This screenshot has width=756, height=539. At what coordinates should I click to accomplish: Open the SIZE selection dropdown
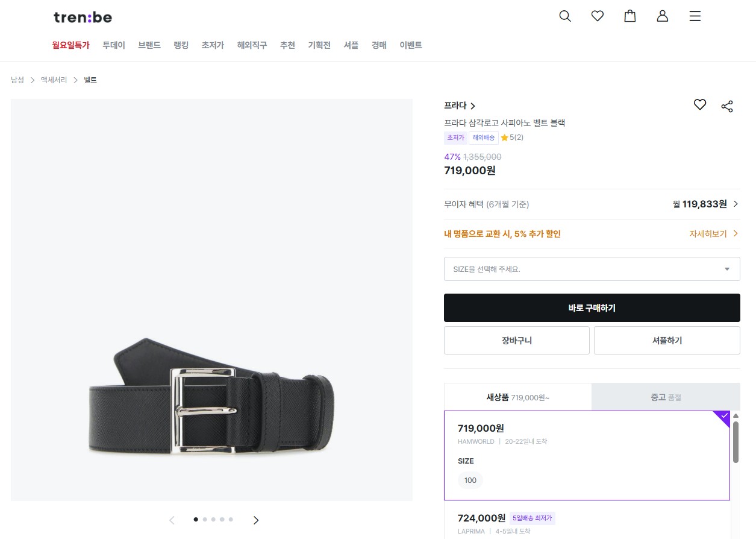point(592,269)
